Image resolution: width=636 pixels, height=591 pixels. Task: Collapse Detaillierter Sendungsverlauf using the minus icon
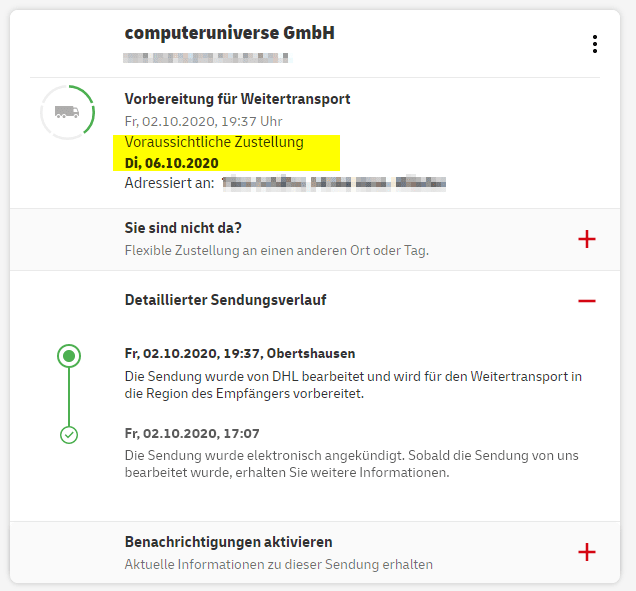pos(587,300)
